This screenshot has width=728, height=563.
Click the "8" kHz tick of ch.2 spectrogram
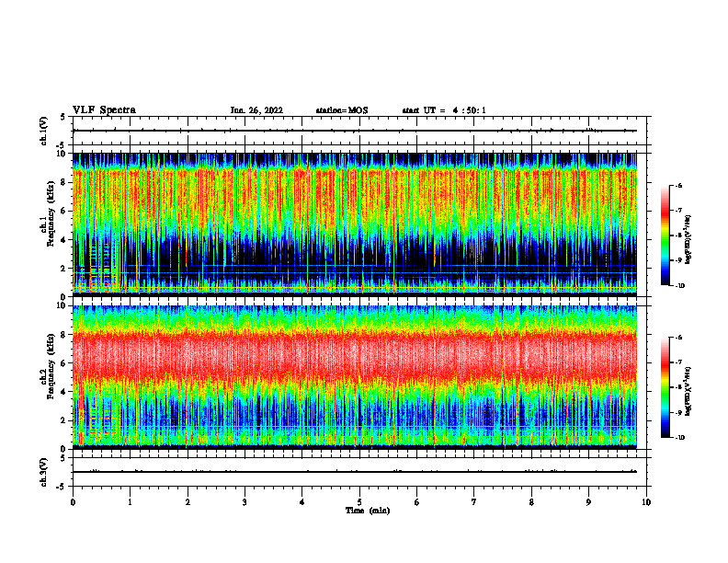pyautogui.click(x=64, y=335)
